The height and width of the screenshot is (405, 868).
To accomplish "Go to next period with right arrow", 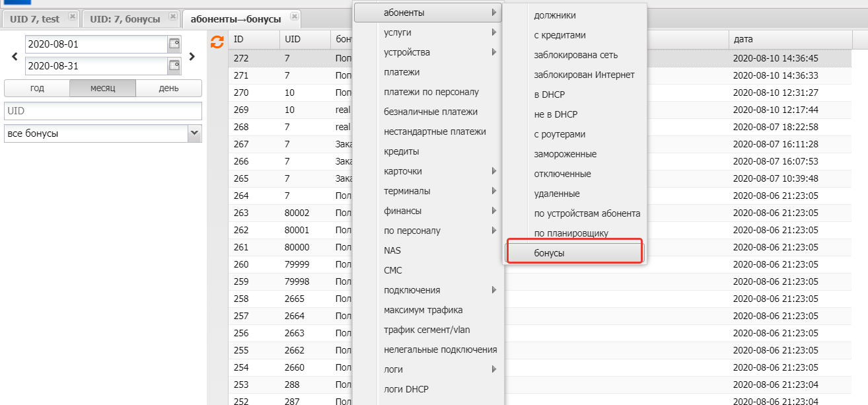I will [192, 57].
